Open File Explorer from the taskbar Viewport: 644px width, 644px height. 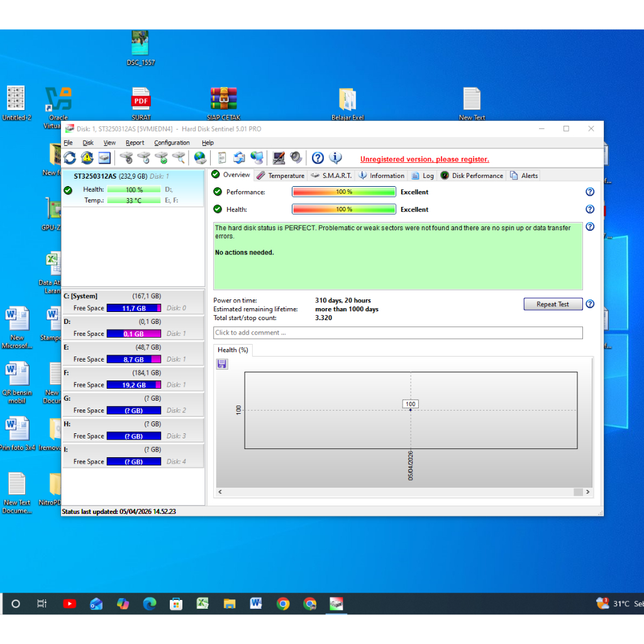pyautogui.click(x=229, y=604)
